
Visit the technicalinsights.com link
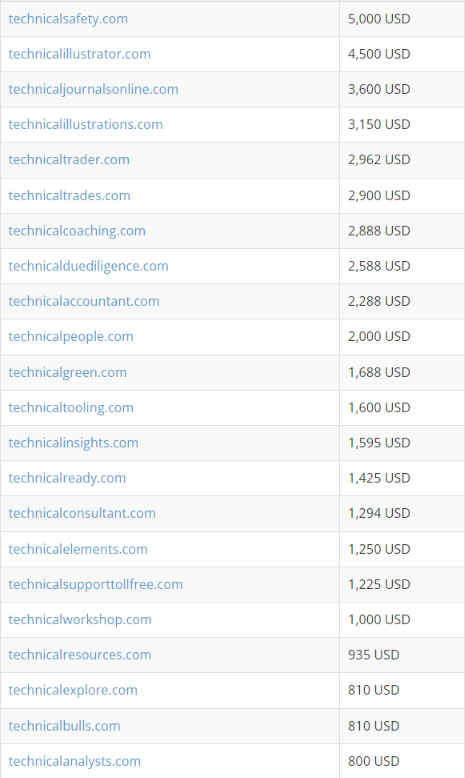click(73, 443)
